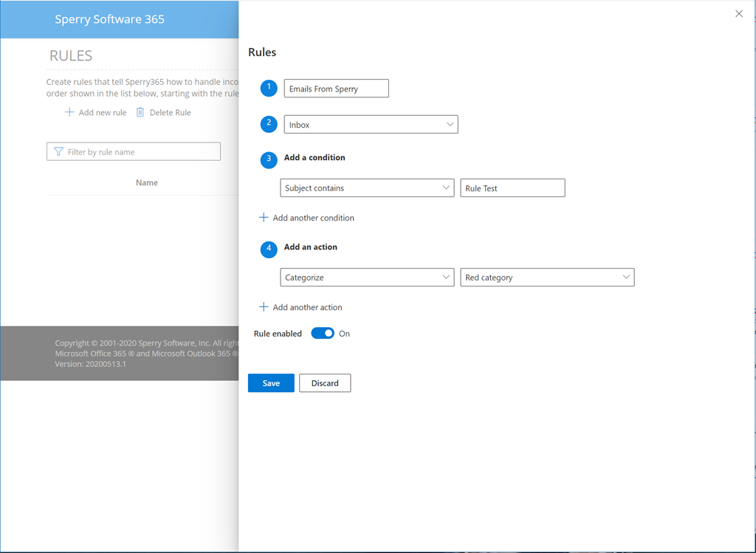
Task: Click the plus icon for Add another condition
Action: pyautogui.click(x=264, y=218)
